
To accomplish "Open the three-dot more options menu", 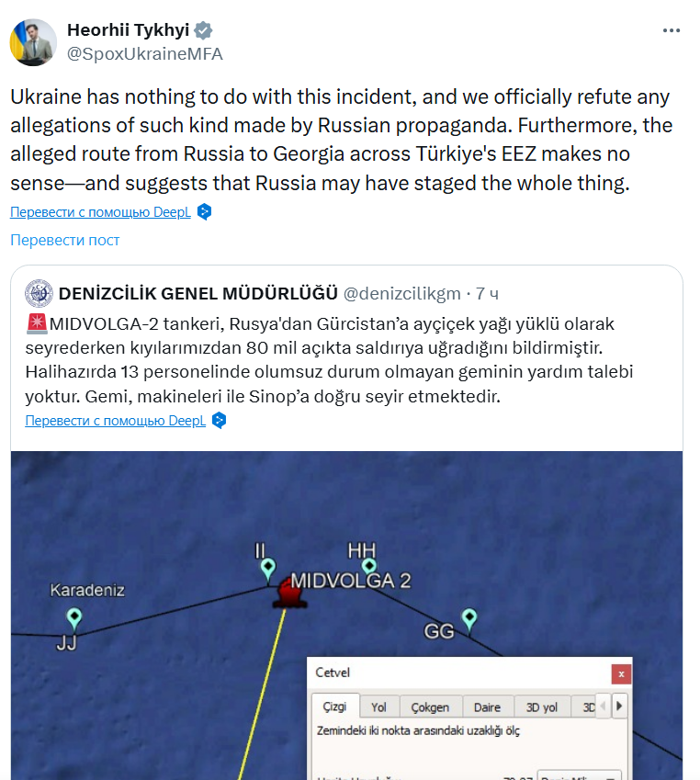I will point(672,30).
